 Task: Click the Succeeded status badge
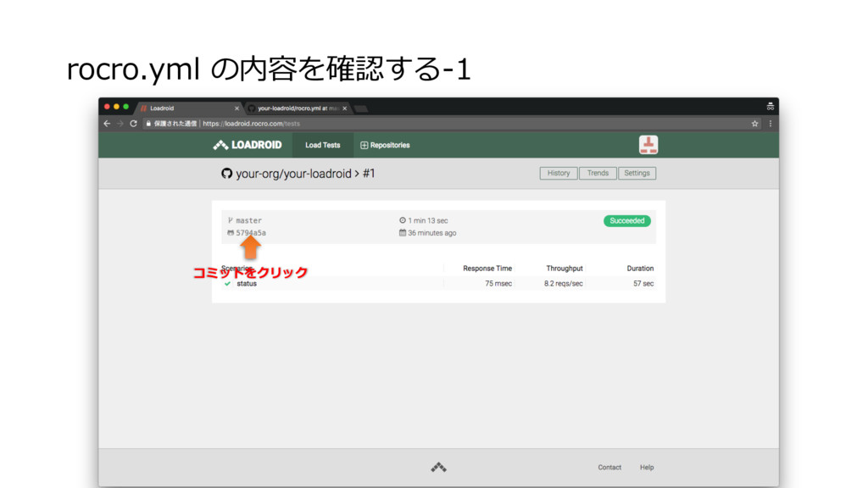point(627,221)
